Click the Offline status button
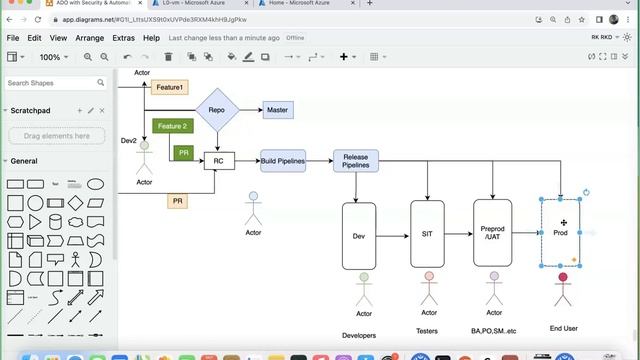640x360 pixels. tap(295, 38)
